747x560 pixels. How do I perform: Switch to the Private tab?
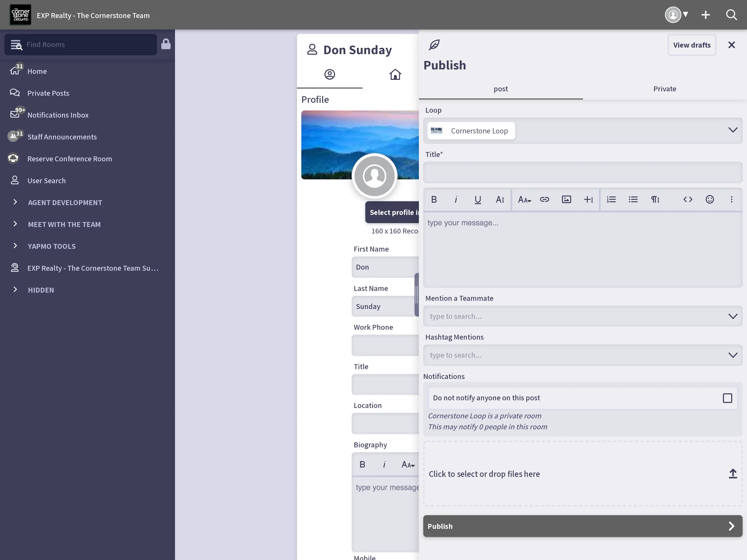pos(665,89)
